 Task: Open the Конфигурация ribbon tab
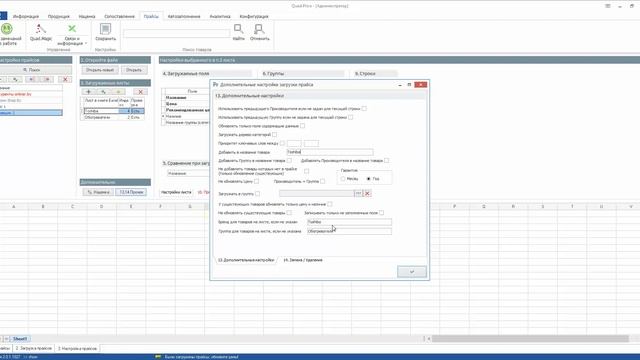[x=254, y=16]
